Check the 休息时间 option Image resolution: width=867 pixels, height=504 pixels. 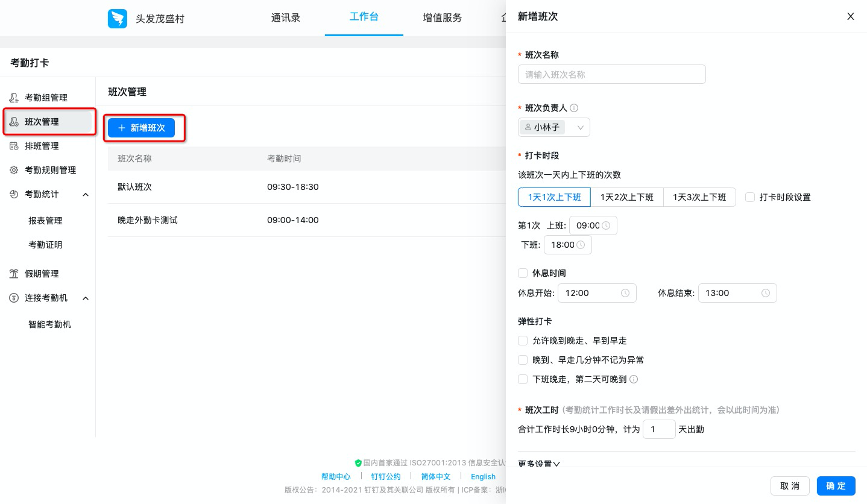coord(523,273)
